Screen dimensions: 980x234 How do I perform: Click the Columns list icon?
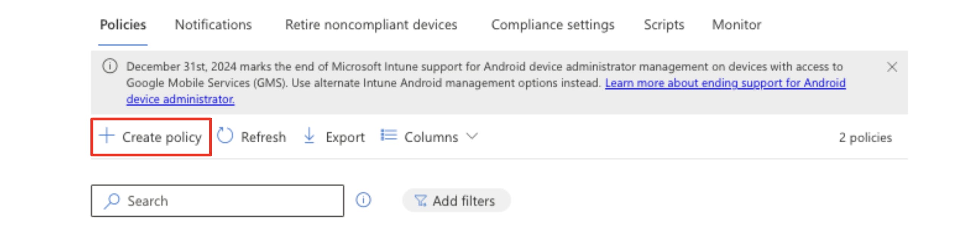coord(388,135)
